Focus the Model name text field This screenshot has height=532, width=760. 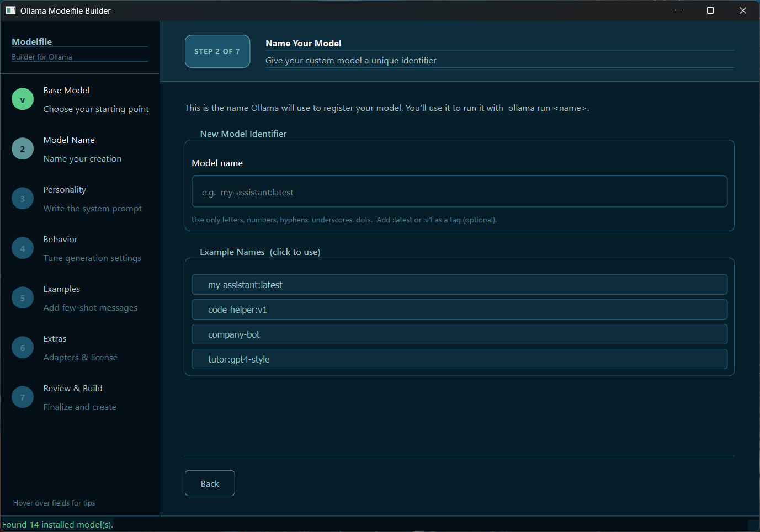[x=459, y=191]
